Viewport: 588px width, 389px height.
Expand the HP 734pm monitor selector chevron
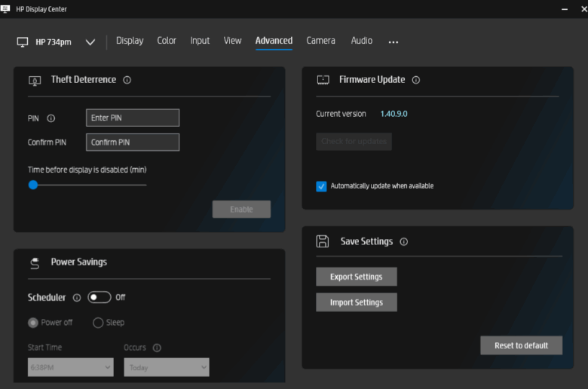click(x=90, y=42)
